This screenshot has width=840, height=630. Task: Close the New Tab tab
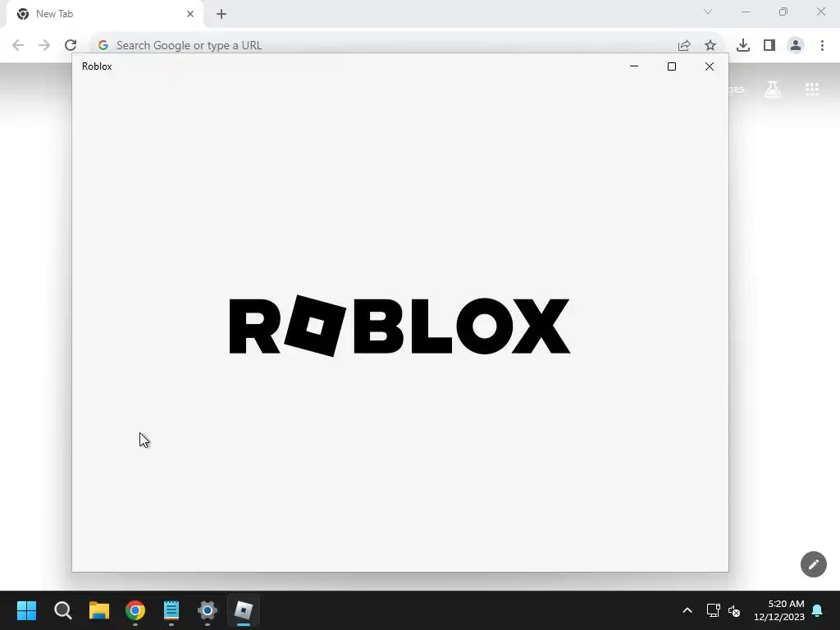coord(190,14)
